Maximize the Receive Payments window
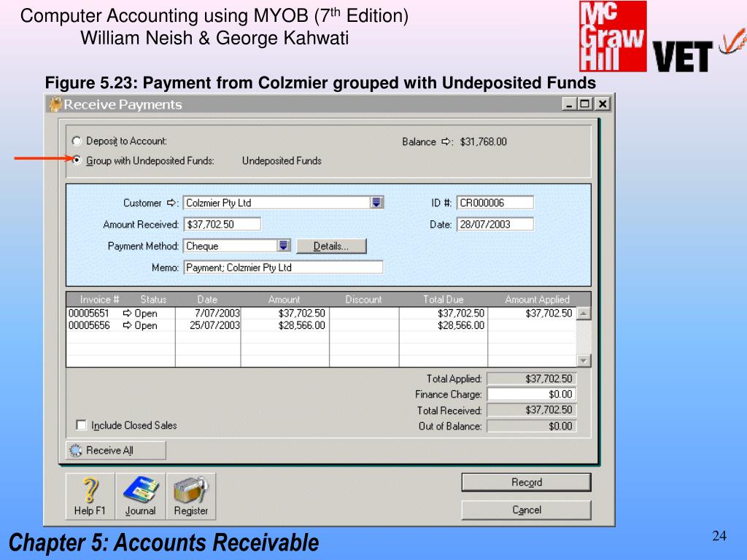 coord(585,104)
